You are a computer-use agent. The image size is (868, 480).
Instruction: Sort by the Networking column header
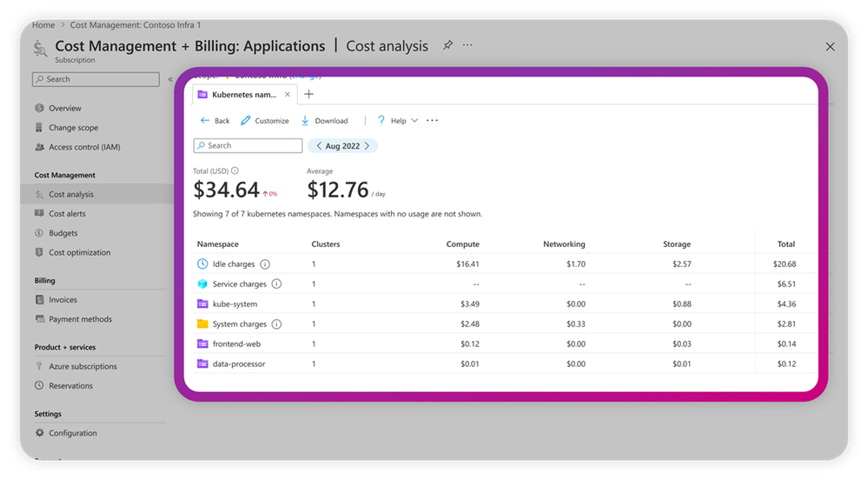[564, 243]
